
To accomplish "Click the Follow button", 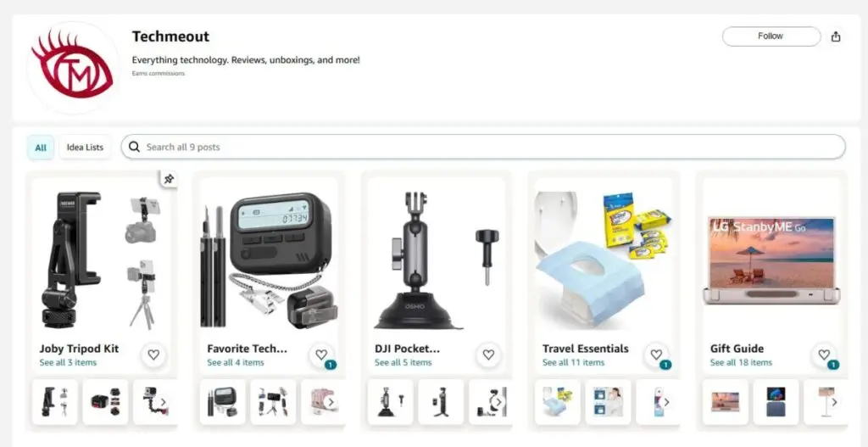I will click(771, 36).
